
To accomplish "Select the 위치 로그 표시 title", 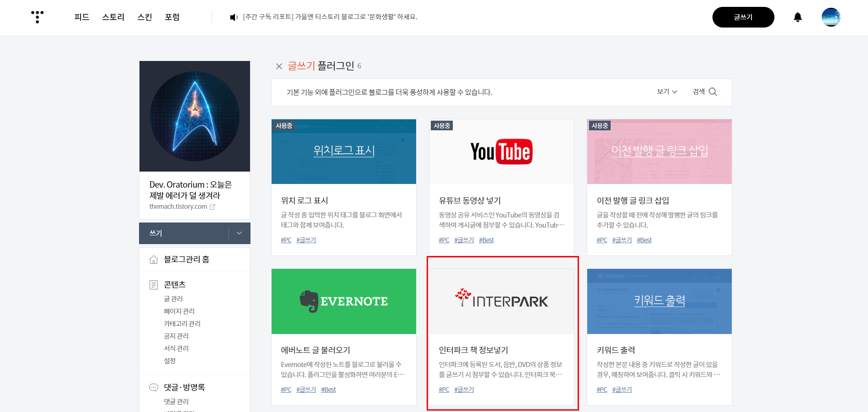I will coord(305,200).
